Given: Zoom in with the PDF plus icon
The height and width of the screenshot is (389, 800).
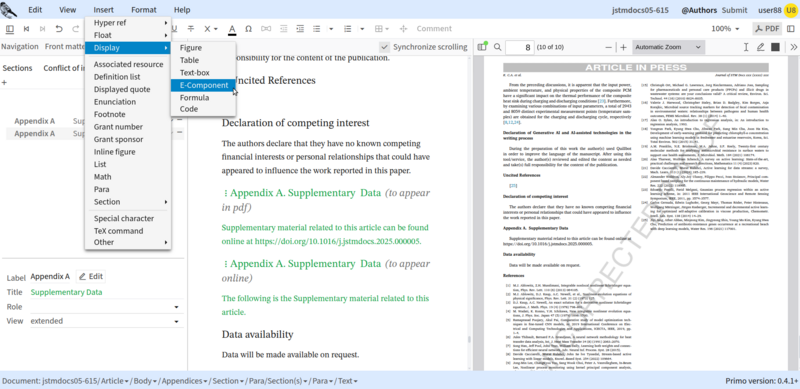Looking at the screenshot, I should tap(623, 47).
